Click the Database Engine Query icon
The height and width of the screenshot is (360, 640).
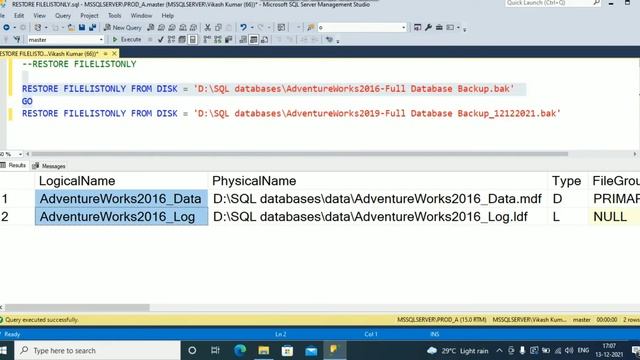(x=151, y=27)
